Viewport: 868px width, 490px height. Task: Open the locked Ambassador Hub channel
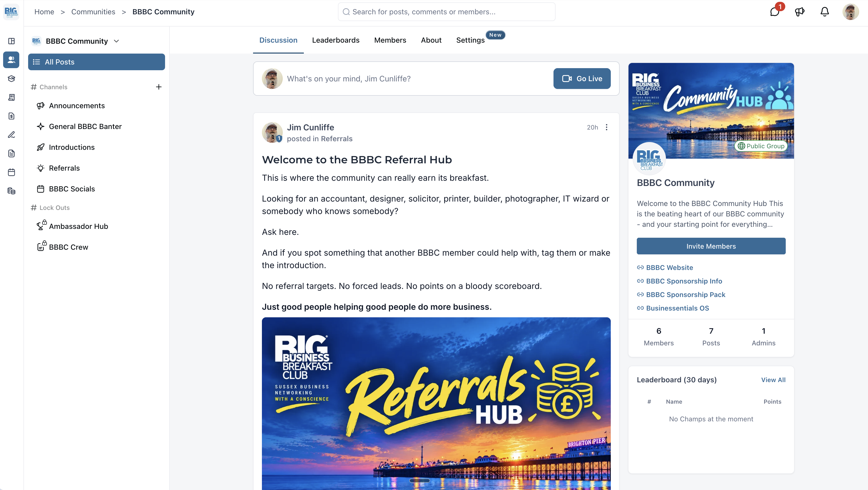click(78, 226)
